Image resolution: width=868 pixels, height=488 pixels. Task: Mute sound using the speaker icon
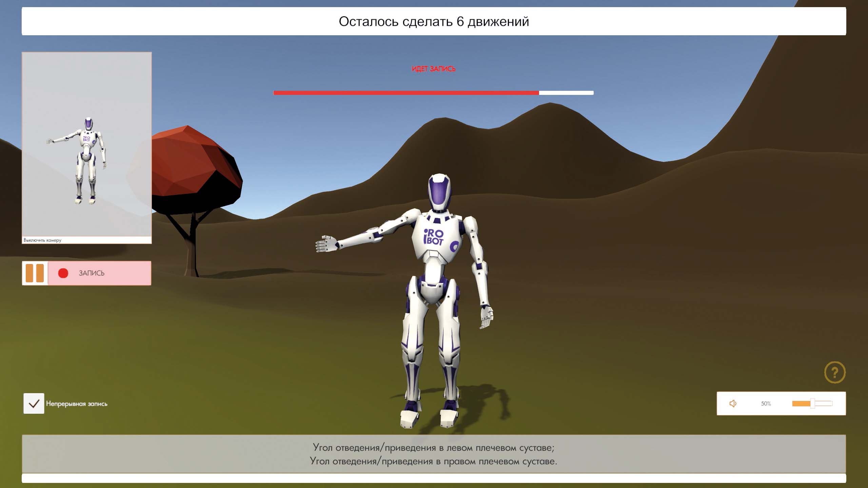(733, 403)
